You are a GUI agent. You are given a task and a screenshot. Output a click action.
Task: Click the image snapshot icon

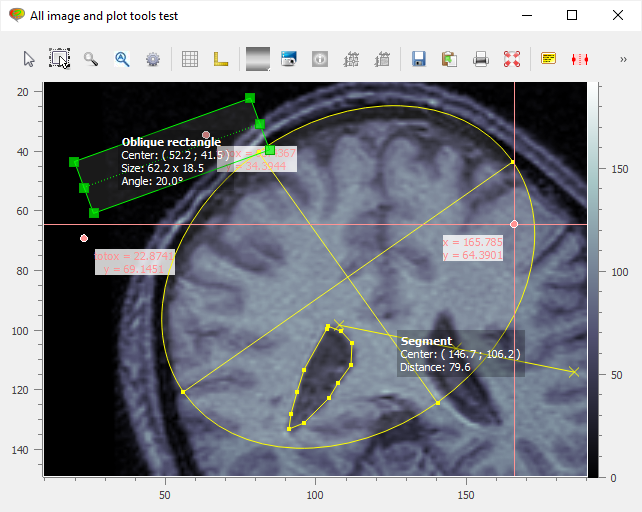point(289,59)
